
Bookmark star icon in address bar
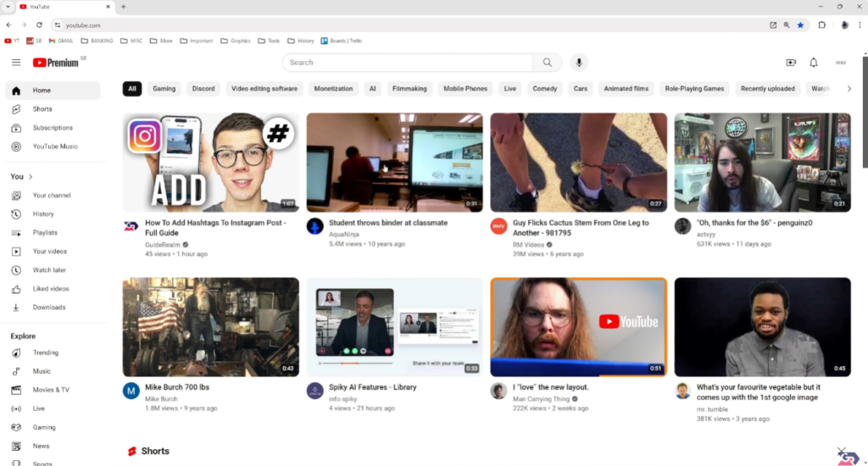click(800, 25)
